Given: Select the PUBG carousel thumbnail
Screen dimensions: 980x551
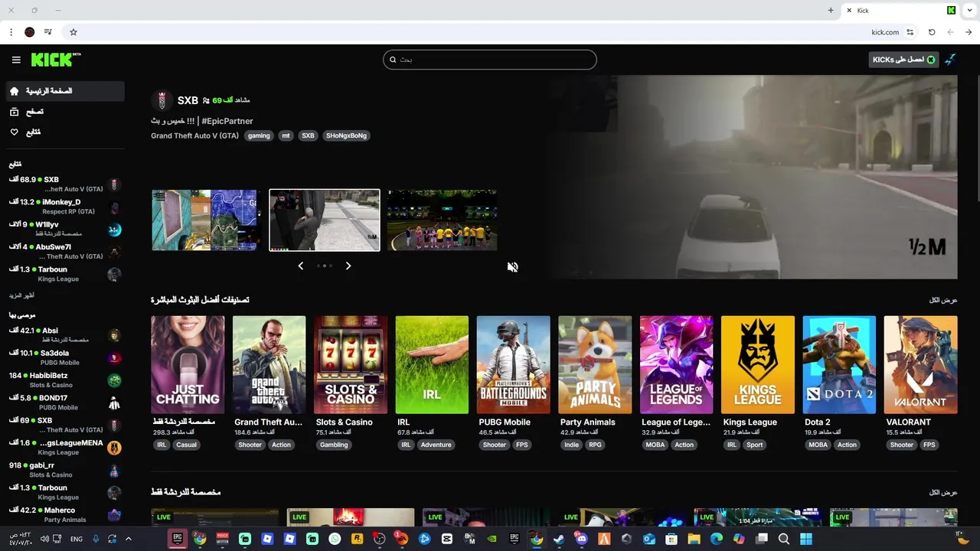Looking at the screenshot, I should pos(207,220).
